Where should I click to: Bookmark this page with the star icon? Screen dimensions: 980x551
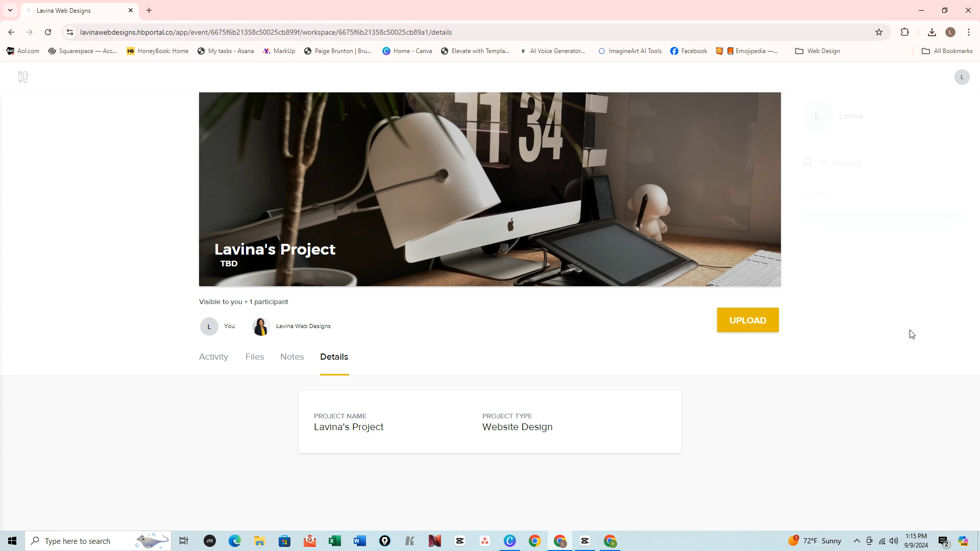pos(878,32)
